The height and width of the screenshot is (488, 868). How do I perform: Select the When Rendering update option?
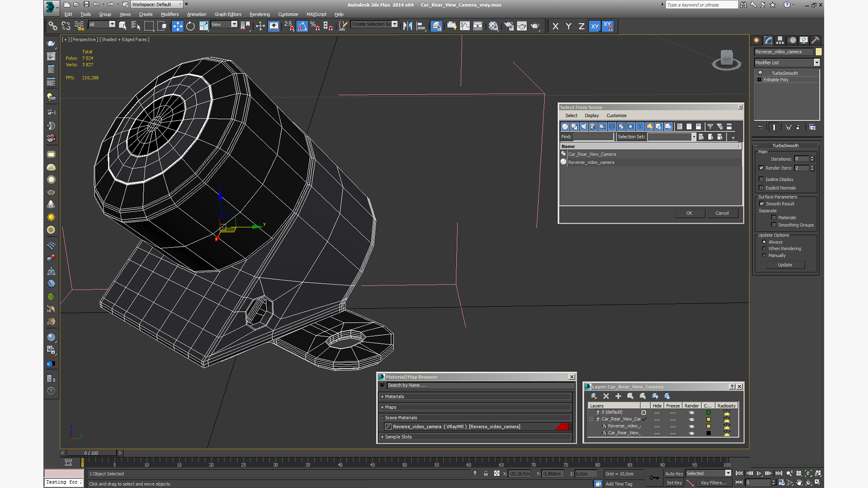point(764,249)
